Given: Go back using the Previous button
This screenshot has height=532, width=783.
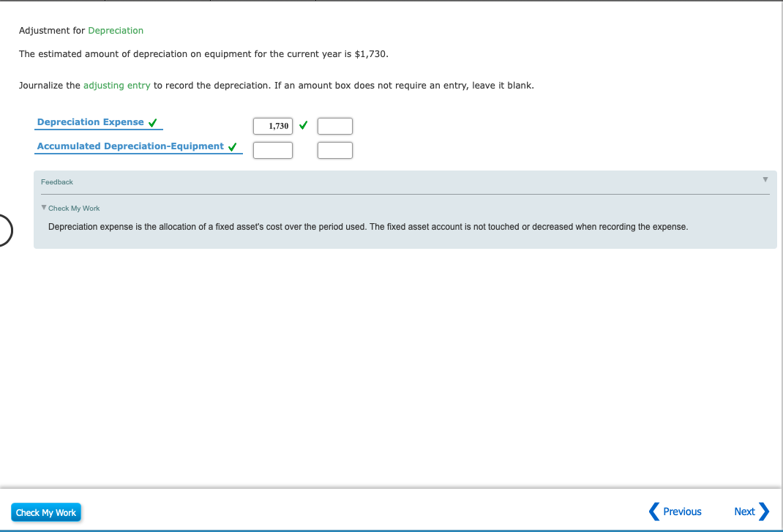Looking at the screenshot, I should pos(681,512).
